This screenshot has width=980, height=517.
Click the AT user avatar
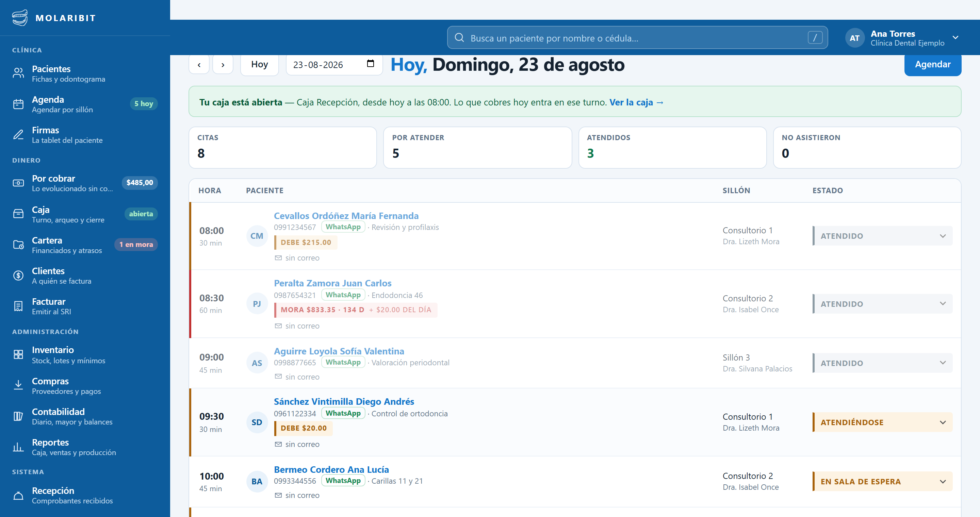(854, 38)
